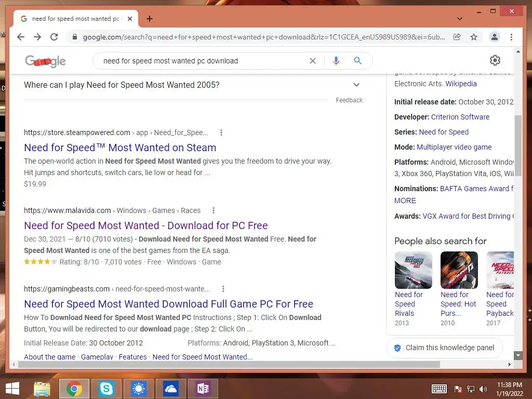This screenshot has width=532, height=399.
Task: Go back to the previous page
Action: click(x=21, y=37)
